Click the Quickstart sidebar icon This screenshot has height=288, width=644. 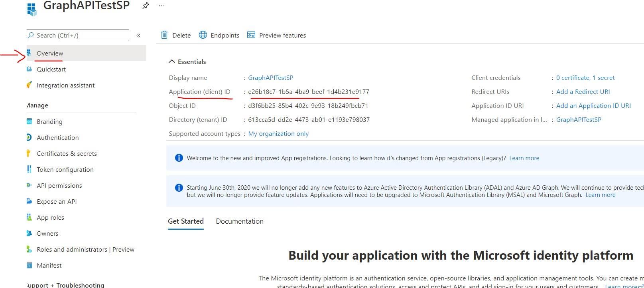click(x=29, y=69)
